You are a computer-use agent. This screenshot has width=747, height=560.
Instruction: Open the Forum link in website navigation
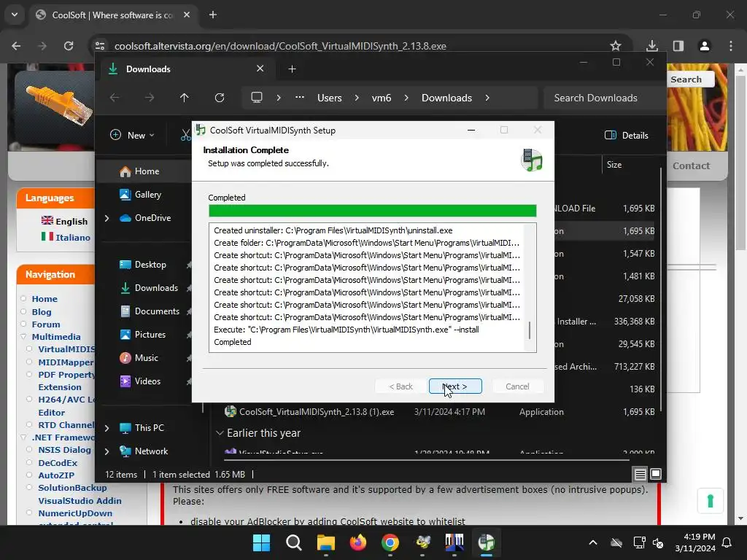[46, 324]
